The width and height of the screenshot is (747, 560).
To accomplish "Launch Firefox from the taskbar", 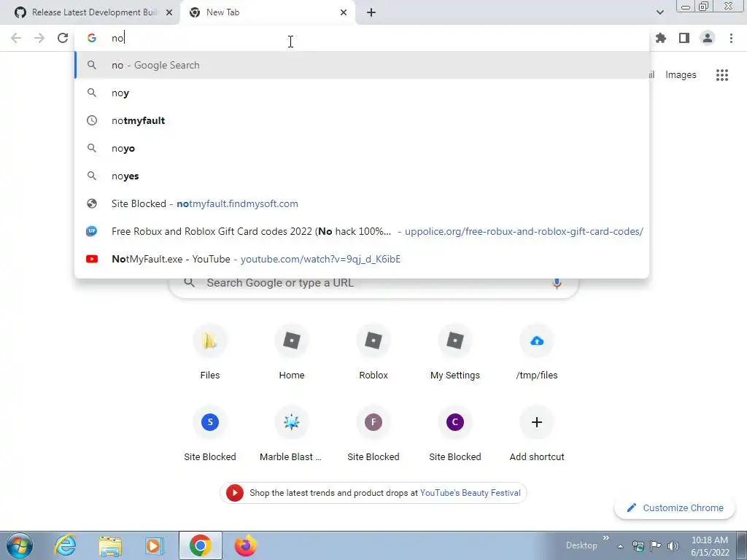I will pos(245,545).
